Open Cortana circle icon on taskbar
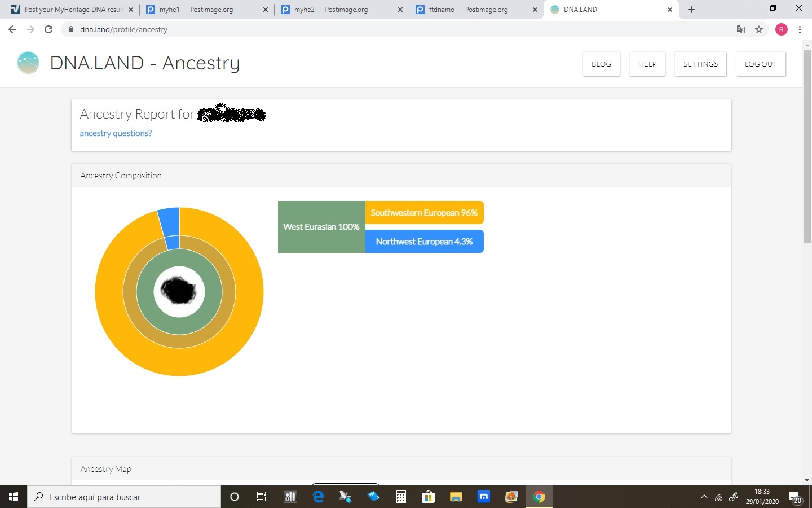This screenshot has width=812, height=508. (235, 497)
